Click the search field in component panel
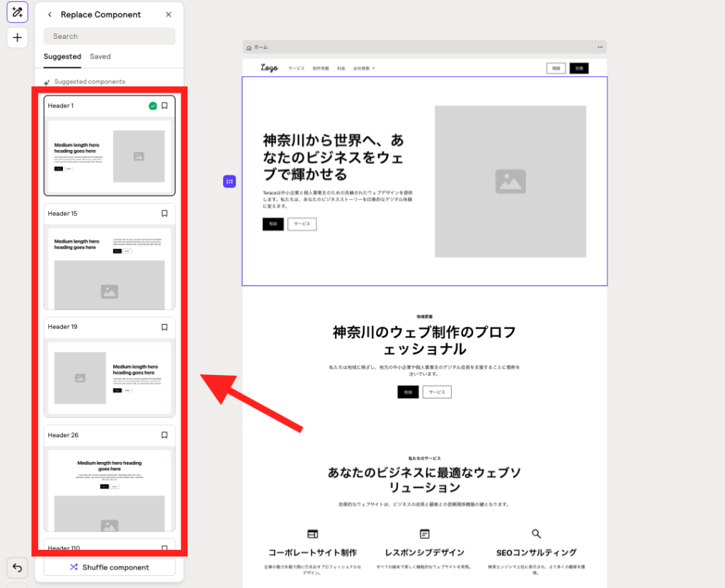The image size is (725, 588). pos(109,36)
